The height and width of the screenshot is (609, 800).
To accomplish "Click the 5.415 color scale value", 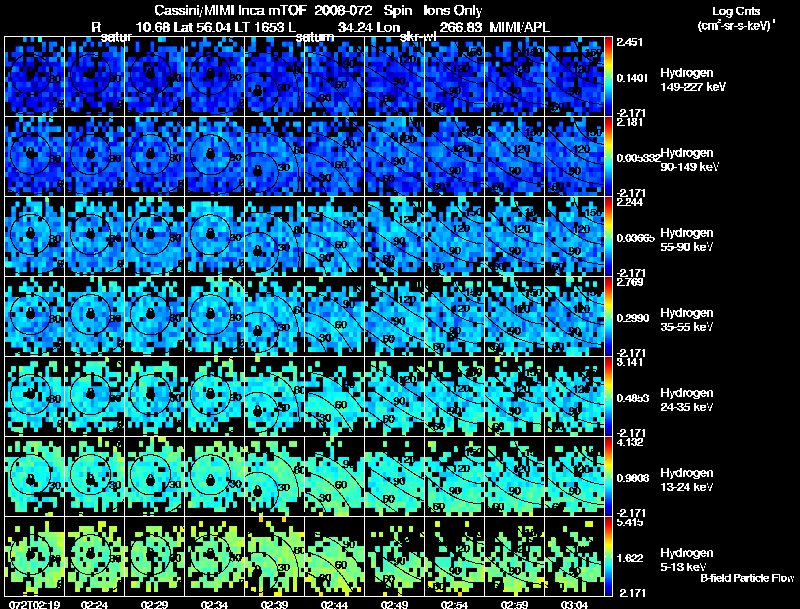I will pyautogui.click(x=630, y=522).
